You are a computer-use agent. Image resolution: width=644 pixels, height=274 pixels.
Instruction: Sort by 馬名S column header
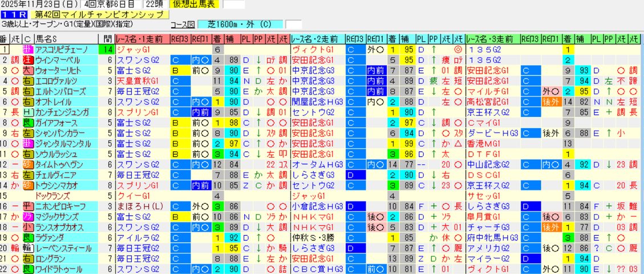pos(67,39)
